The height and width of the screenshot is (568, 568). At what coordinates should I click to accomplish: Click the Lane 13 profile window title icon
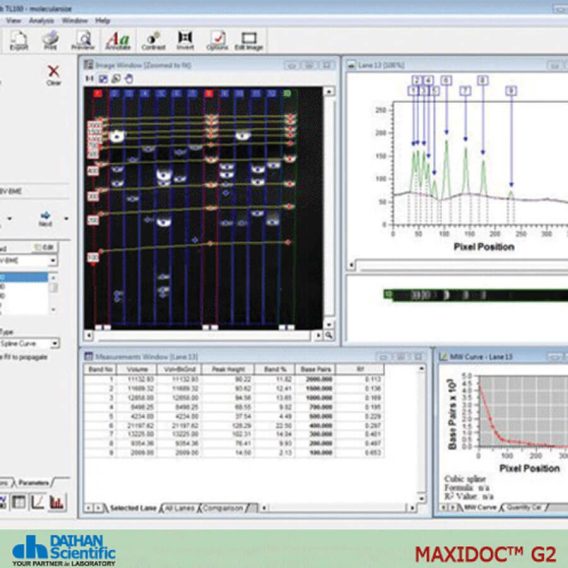pos(351,65)
